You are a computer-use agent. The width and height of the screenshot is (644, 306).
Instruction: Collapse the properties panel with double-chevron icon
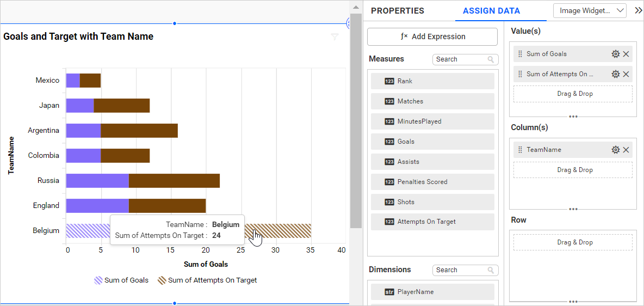639,10
